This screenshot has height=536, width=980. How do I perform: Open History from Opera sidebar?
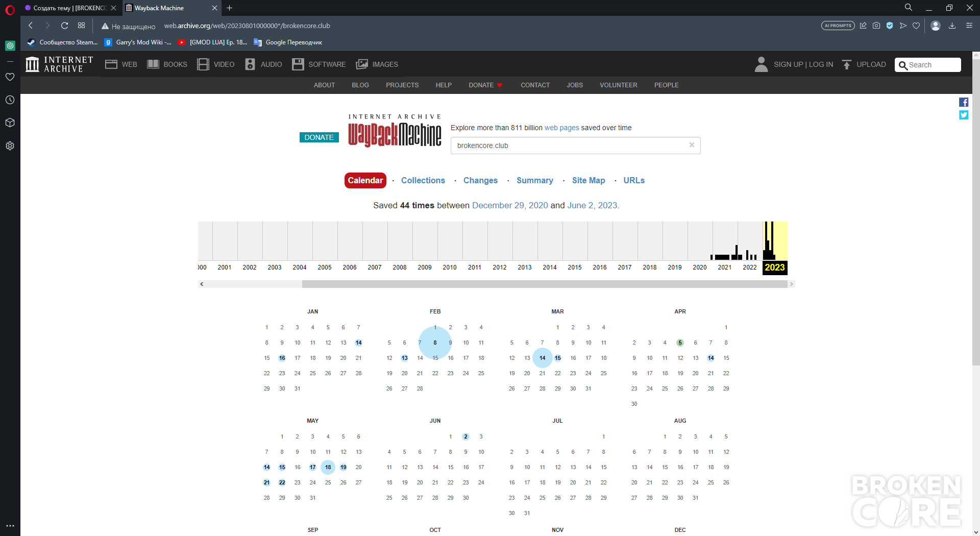click(x=10, y=100)
